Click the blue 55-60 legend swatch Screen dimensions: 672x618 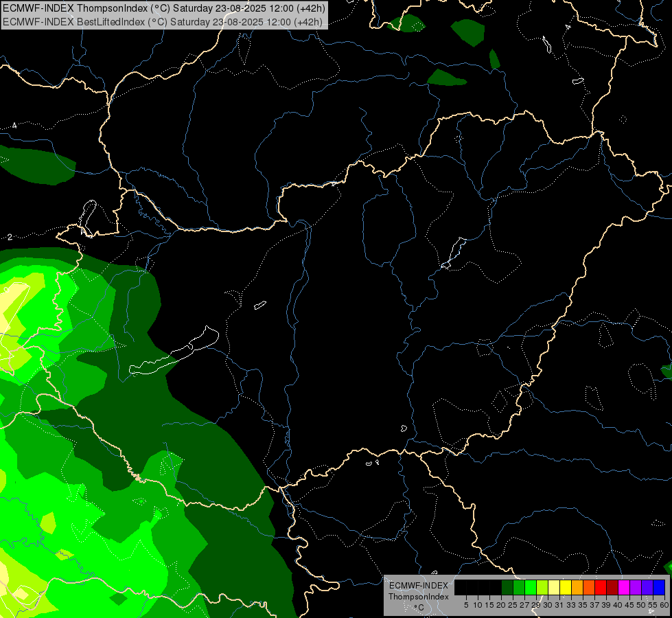(x=659, y=587)
